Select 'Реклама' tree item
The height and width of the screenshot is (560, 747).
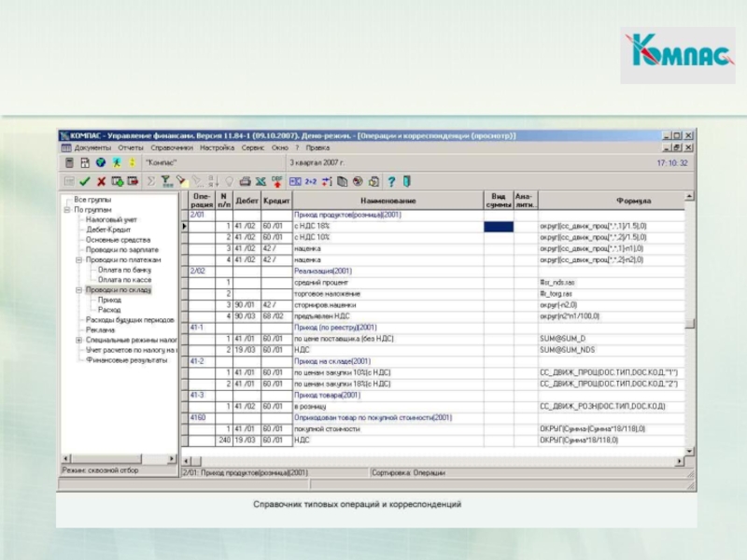point(100,330)
